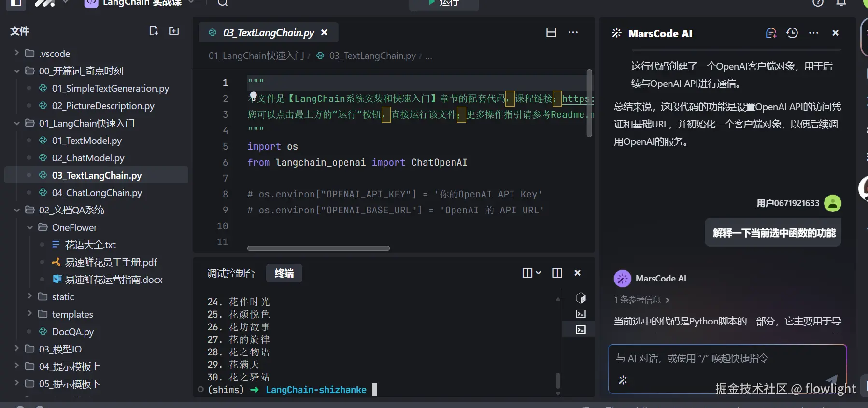Open 易速鲜花员工手册.pdf file
Image resolution: width=868 pixels, height=408 pixels.
[x=111, y=262]
